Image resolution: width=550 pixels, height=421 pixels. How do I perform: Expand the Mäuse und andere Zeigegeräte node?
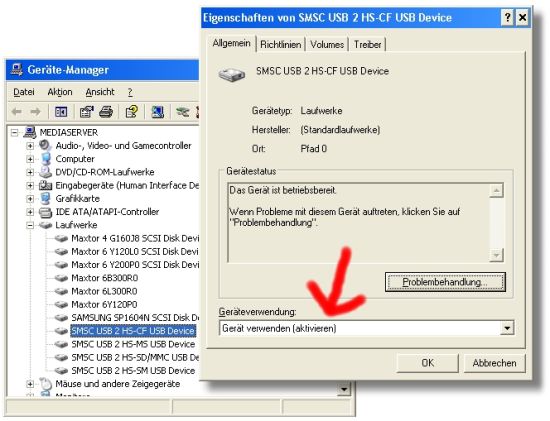pos(30,384)
